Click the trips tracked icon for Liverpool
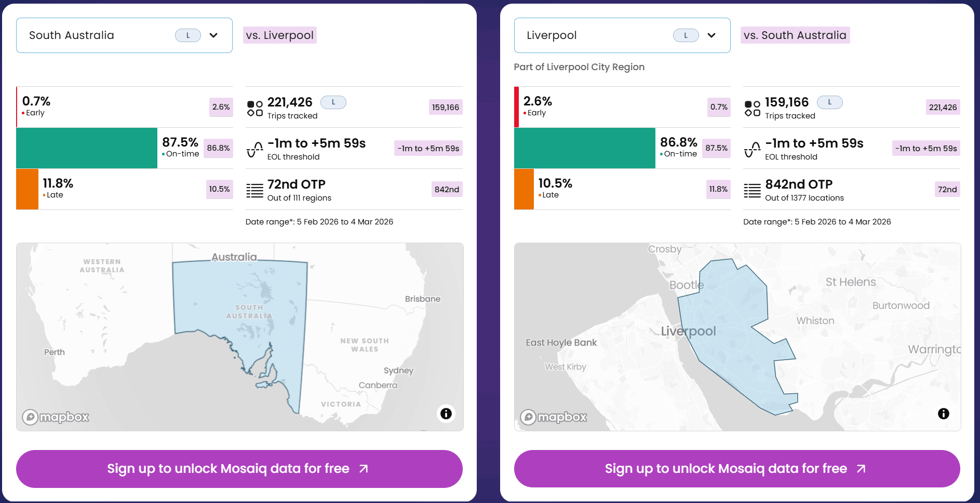The height and width of the screenshot is (503, 980). click(752, 108)
